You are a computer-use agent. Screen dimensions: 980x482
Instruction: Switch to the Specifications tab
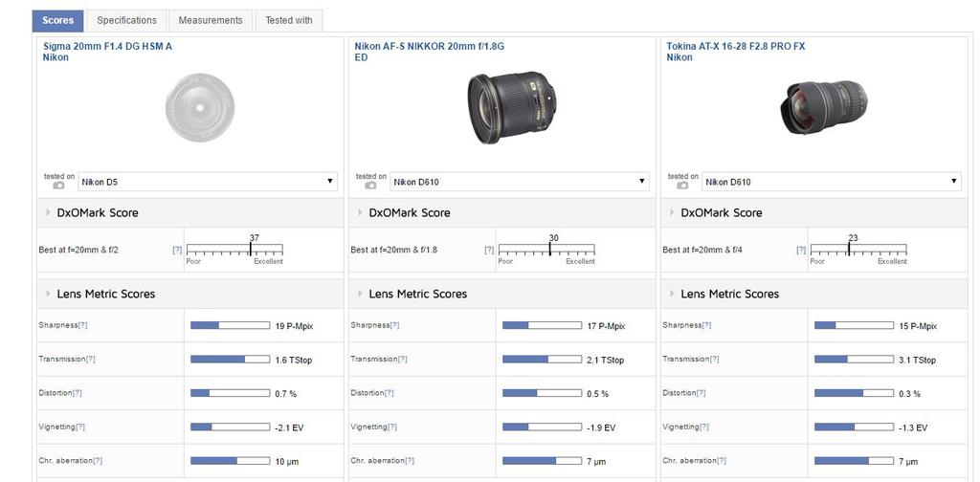[x=126, y=20]
